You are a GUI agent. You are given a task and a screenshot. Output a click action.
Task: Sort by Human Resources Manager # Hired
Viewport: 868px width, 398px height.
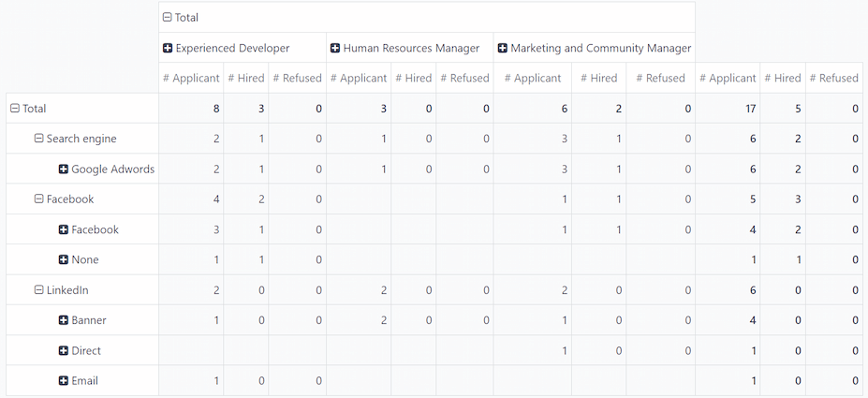point(412,78)
